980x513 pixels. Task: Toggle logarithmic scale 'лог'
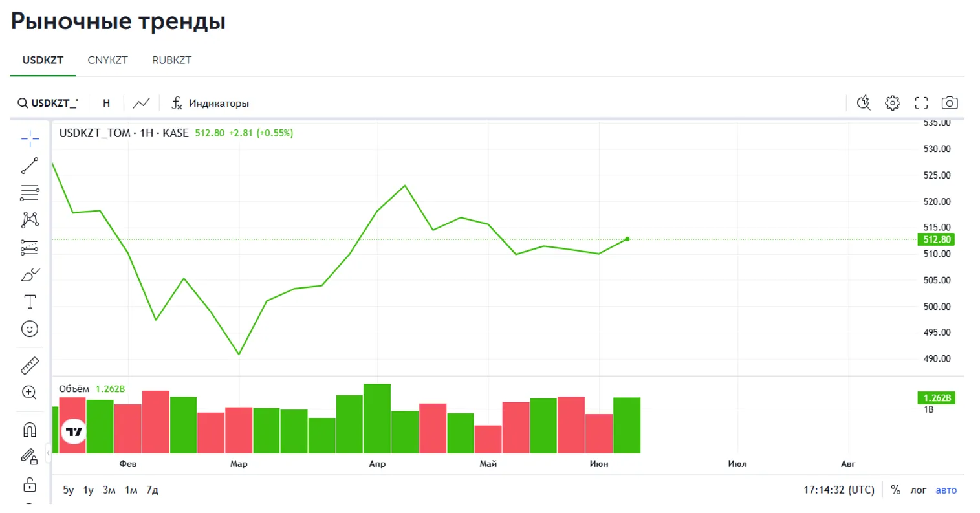pos(918,490)
